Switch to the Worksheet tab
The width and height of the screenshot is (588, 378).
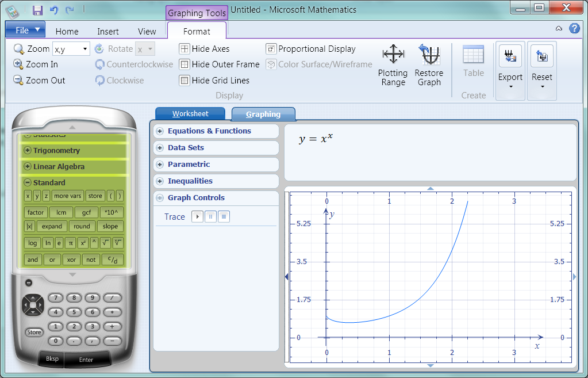(190, 114)
